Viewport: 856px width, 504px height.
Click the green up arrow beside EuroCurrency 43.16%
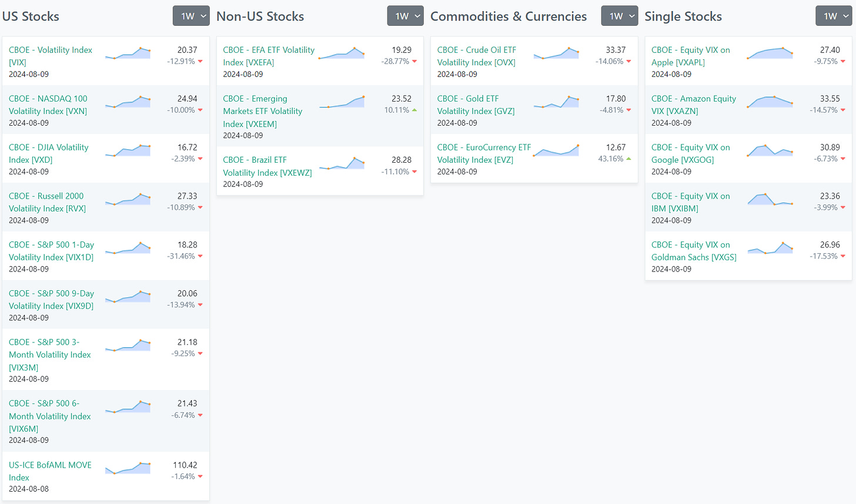pyautogui.click(x=628, y=159)
